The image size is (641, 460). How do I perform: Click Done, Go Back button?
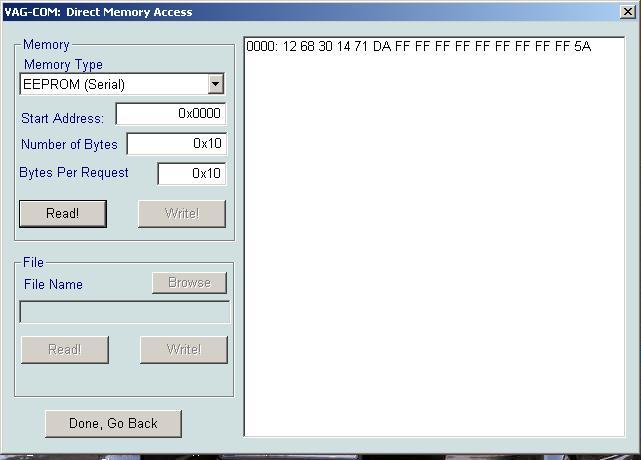click(x=113, y=424)
